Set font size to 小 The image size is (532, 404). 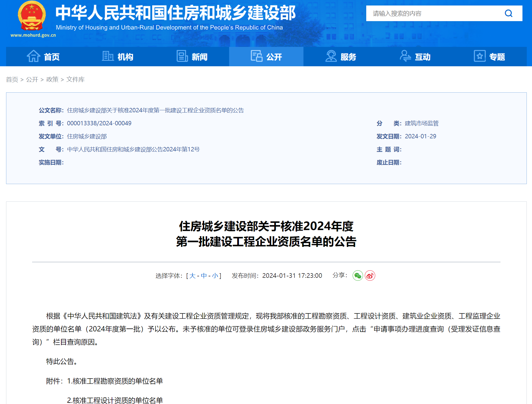click(215, 276)
